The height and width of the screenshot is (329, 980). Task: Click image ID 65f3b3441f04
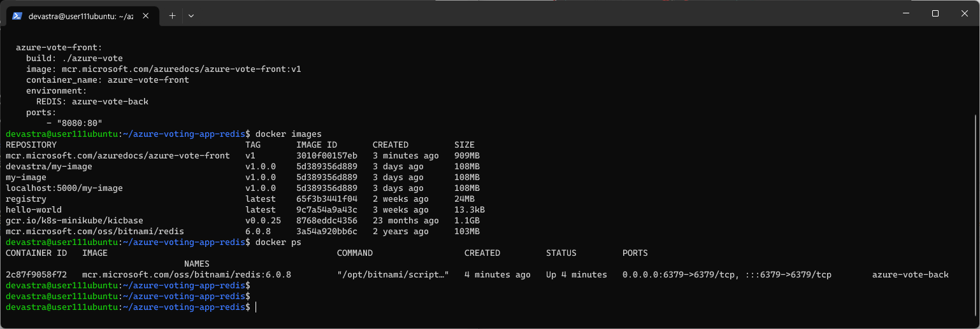(327, 199)
